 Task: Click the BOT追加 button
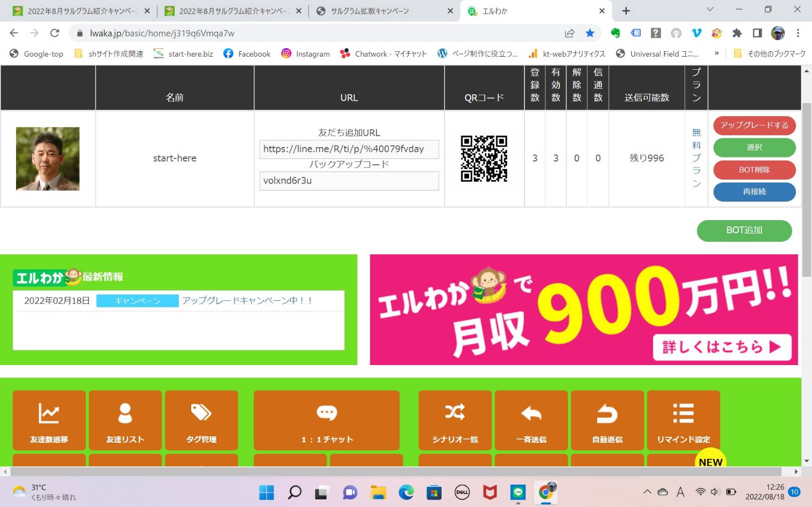click(x=744, y=230)
